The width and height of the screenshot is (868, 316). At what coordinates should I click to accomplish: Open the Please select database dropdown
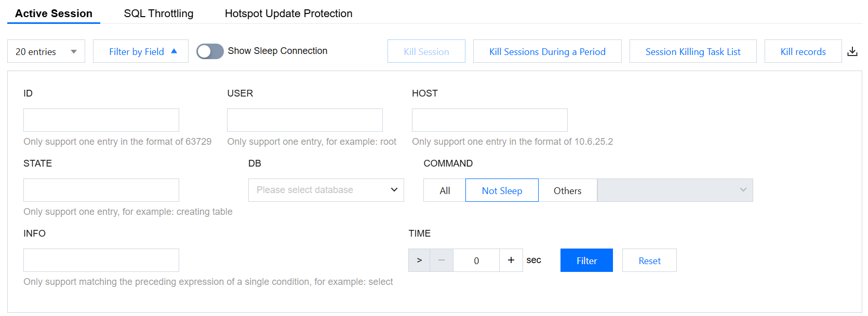[326, 190]
